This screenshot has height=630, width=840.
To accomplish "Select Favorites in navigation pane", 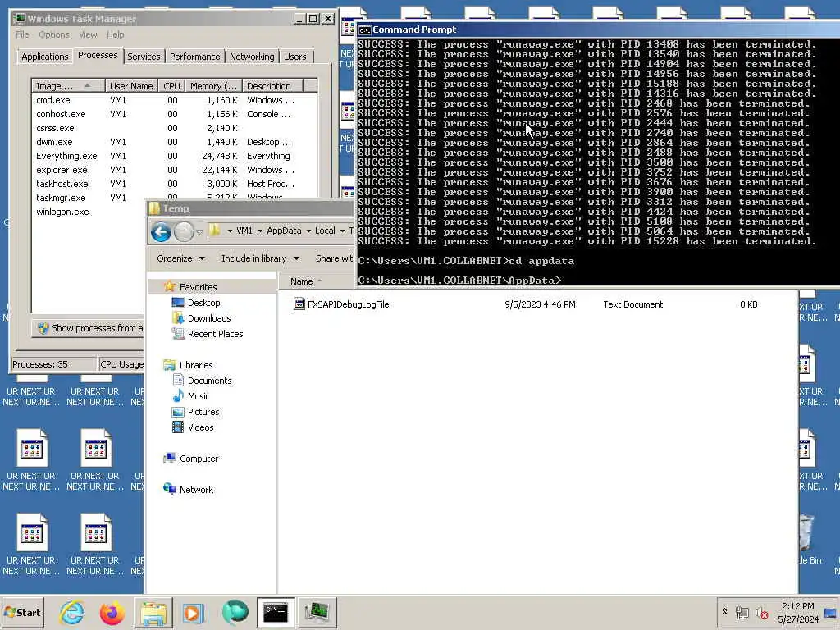I will point(198,287).
